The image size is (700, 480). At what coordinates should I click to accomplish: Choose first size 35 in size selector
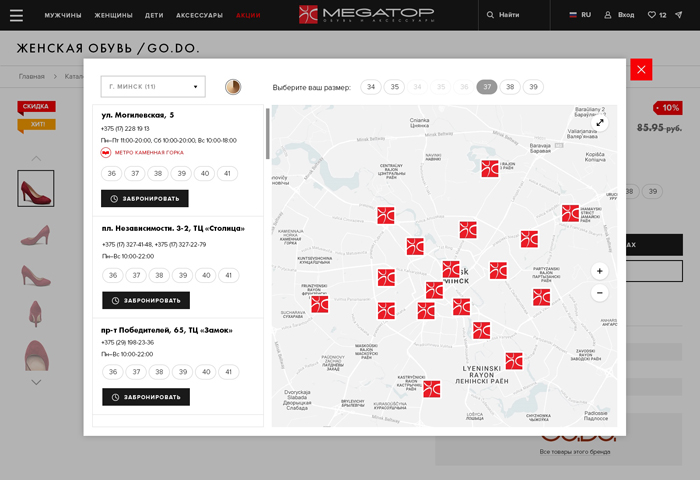coord(395,87)
